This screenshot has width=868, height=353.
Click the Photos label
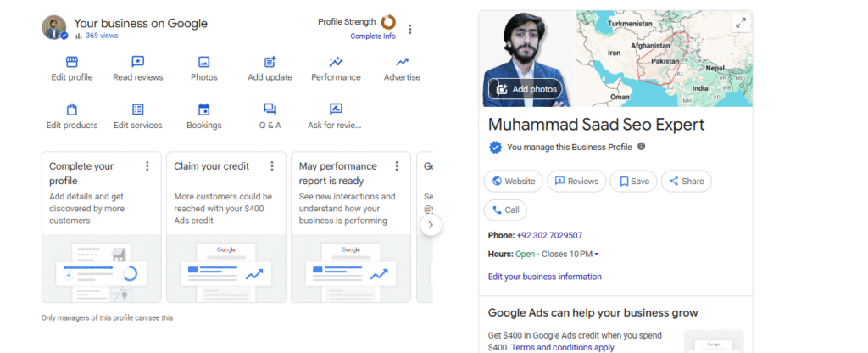point(204,77)
